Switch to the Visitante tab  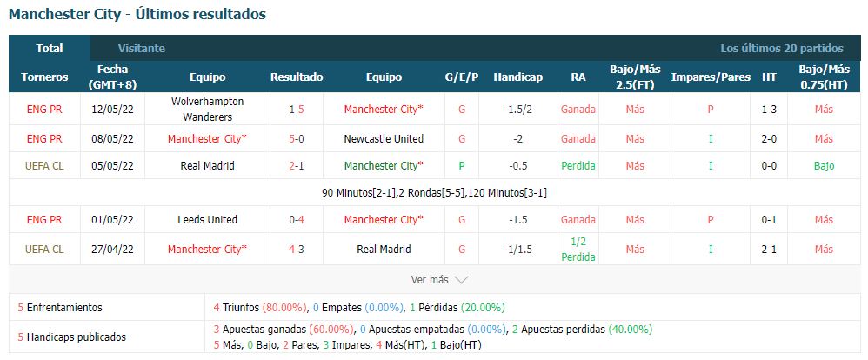pos(141,48)
